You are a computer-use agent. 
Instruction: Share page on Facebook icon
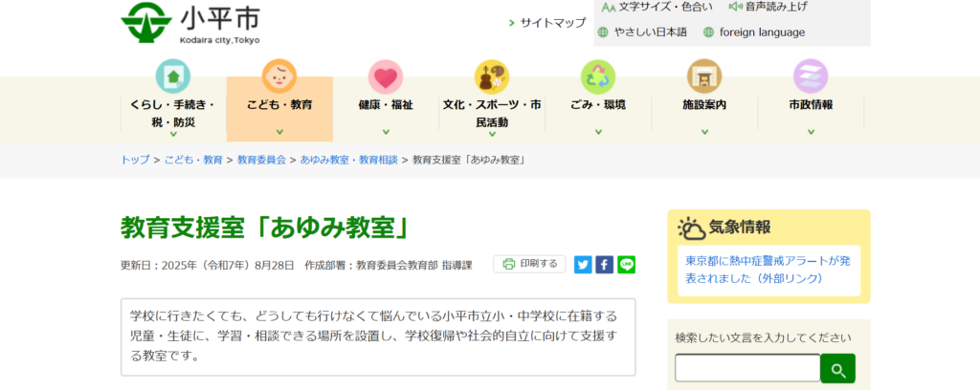605,265
